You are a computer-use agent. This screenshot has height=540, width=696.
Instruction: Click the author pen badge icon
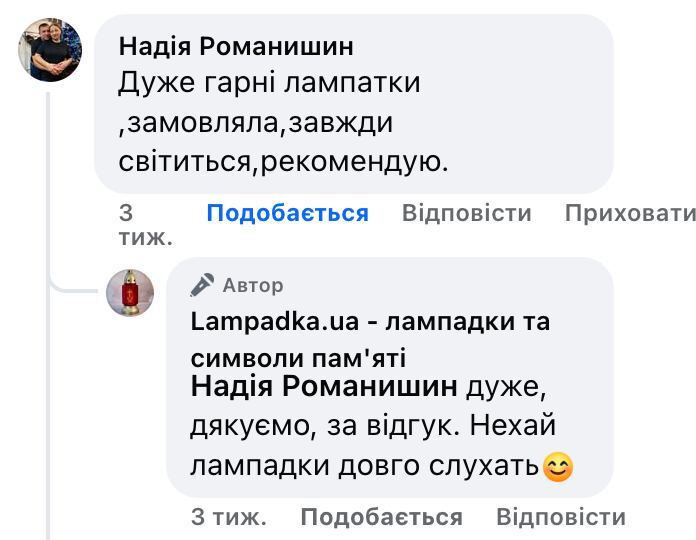click(202, 285)
